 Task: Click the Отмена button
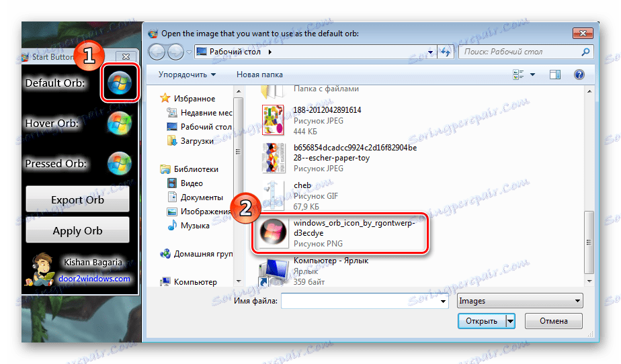(554, 321)
